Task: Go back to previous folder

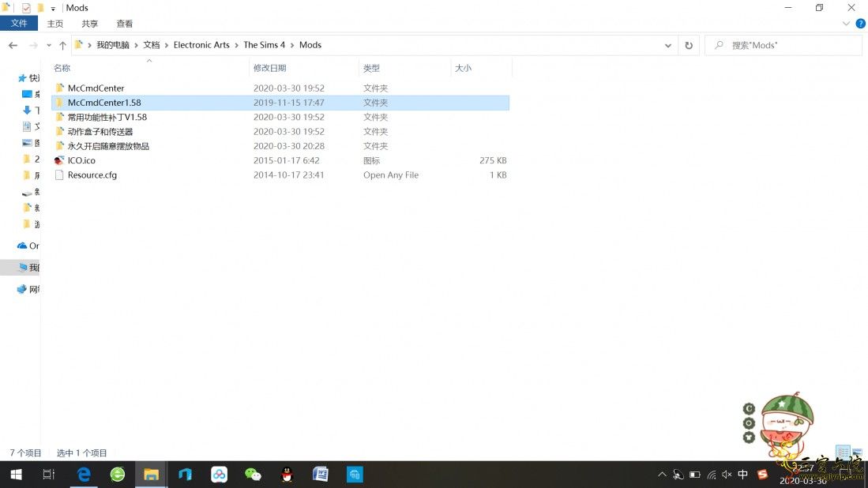Action: [13, 45]
